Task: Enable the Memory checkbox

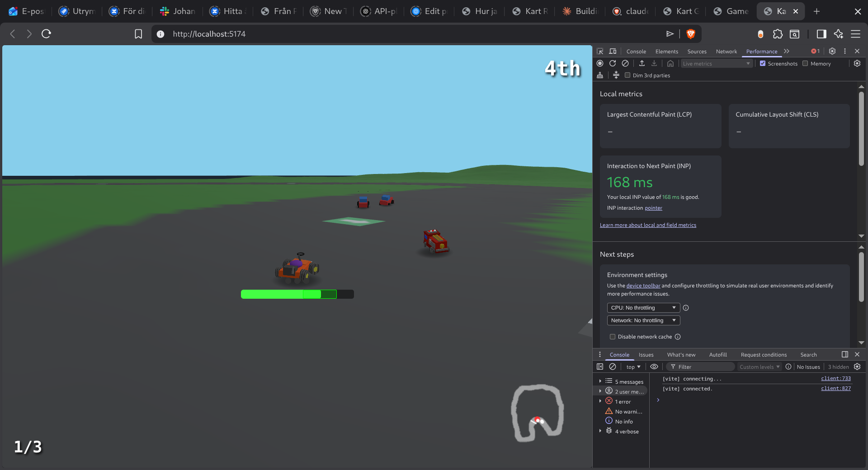Action: point(805,63)
